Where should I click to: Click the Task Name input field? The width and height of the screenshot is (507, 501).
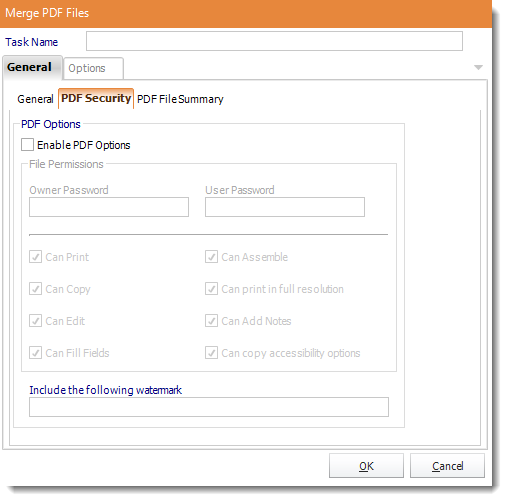(274, 41)
